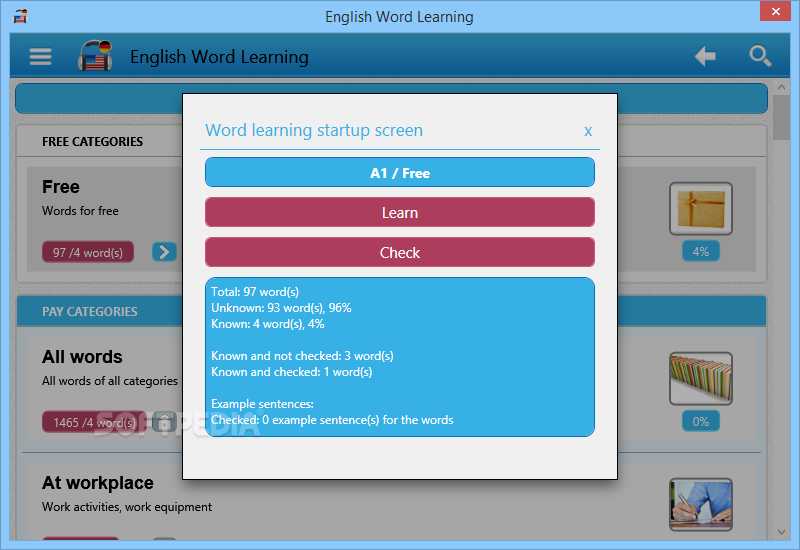Open the hamburger menu
This screenshot has height=550, width=800.
point(40,57)
